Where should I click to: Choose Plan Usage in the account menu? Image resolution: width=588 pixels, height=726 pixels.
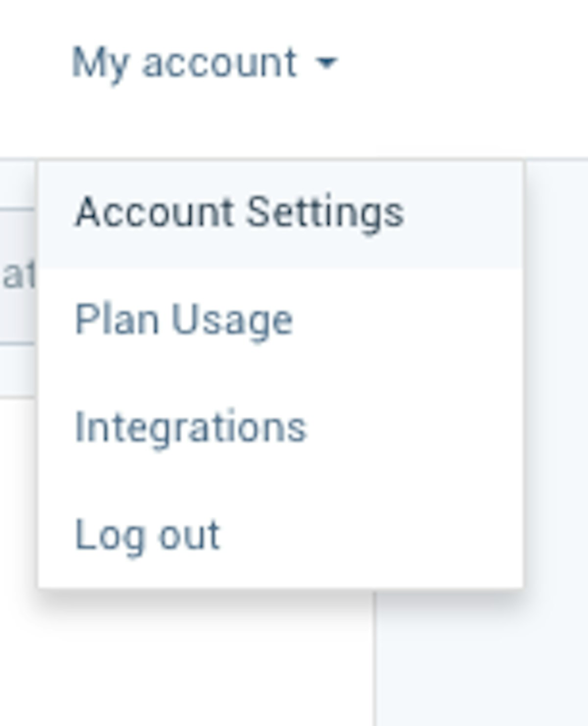(x=184, y=319)
